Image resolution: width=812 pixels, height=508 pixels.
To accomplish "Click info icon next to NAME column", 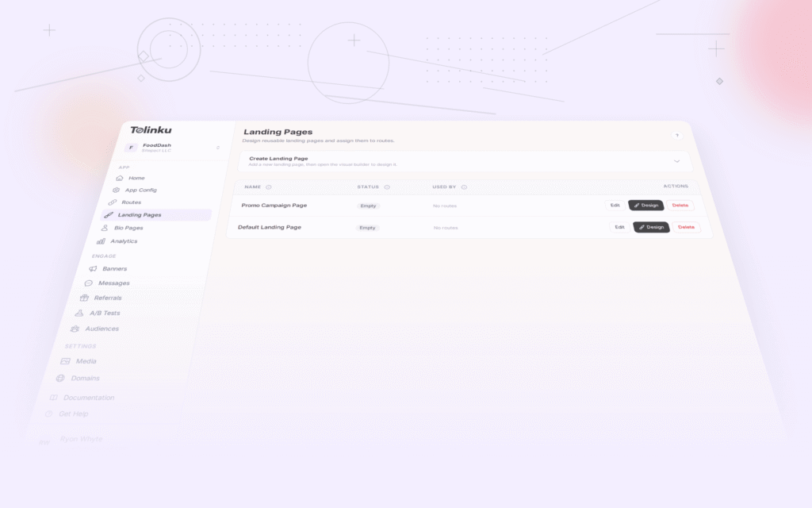I will click(x=269, y=187).
